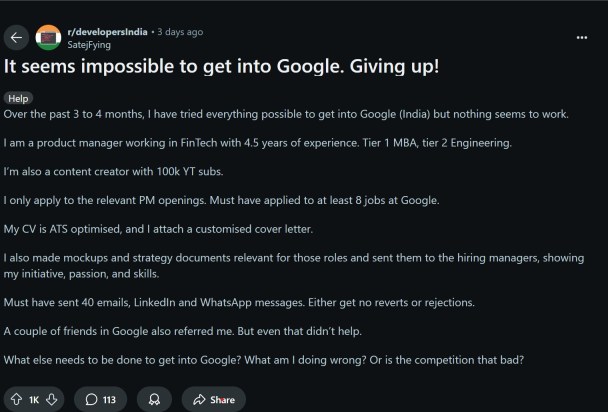Click the post title about Google

click(x=221, y=67)
